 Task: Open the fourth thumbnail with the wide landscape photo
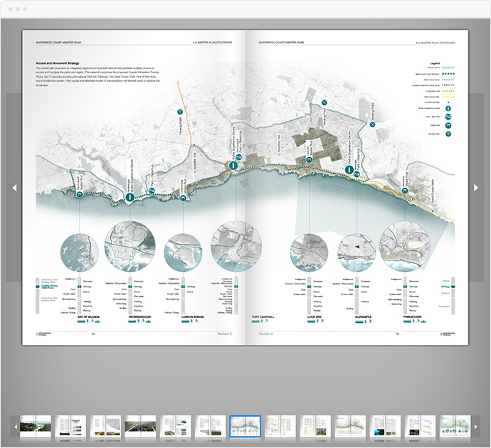click(140, 426)
